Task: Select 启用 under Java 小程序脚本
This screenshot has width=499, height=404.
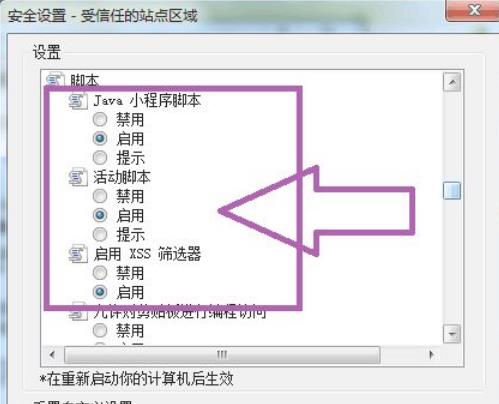Action: tap(100, 139)
